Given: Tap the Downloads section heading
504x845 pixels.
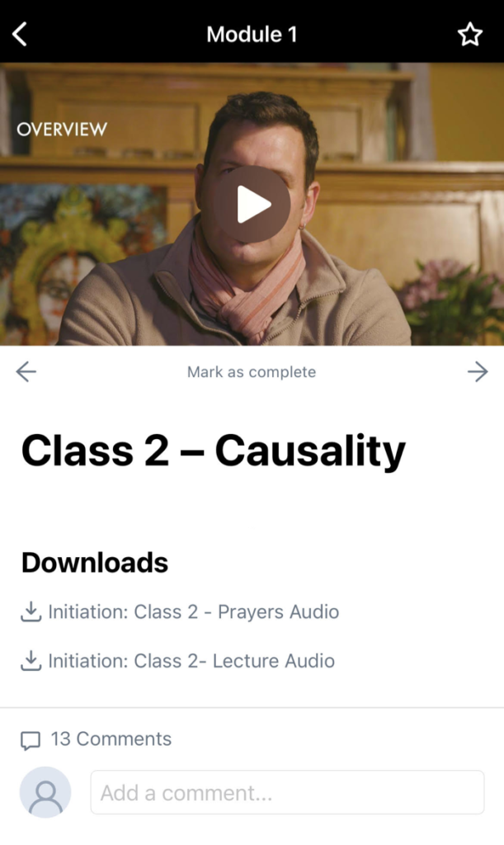Looking at the screenshot, I should (95, 563).
